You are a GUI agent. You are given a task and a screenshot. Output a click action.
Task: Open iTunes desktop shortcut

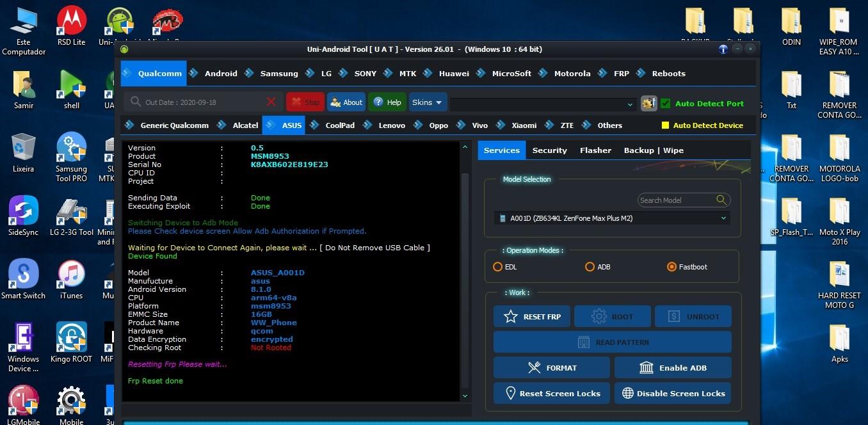pos(71,280)
